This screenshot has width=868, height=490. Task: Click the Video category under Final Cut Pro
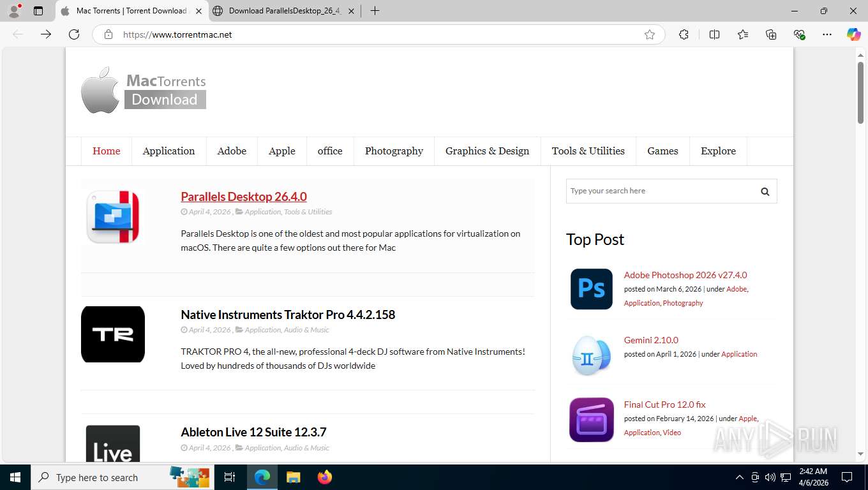point(671,433)
